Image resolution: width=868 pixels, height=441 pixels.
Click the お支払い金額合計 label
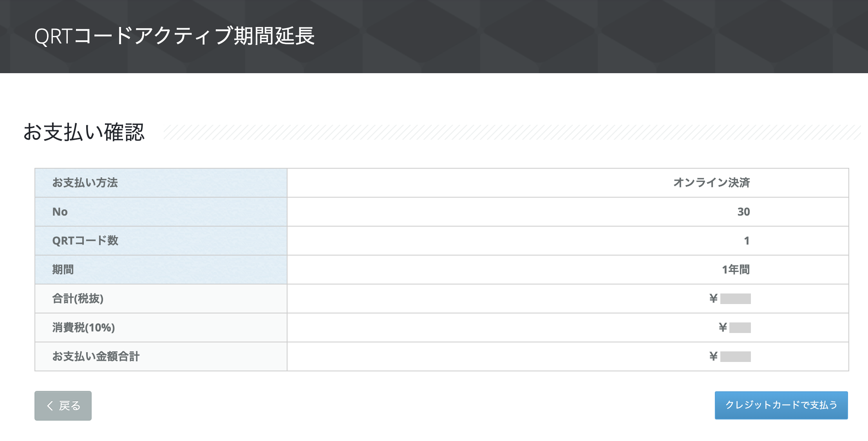96,356
